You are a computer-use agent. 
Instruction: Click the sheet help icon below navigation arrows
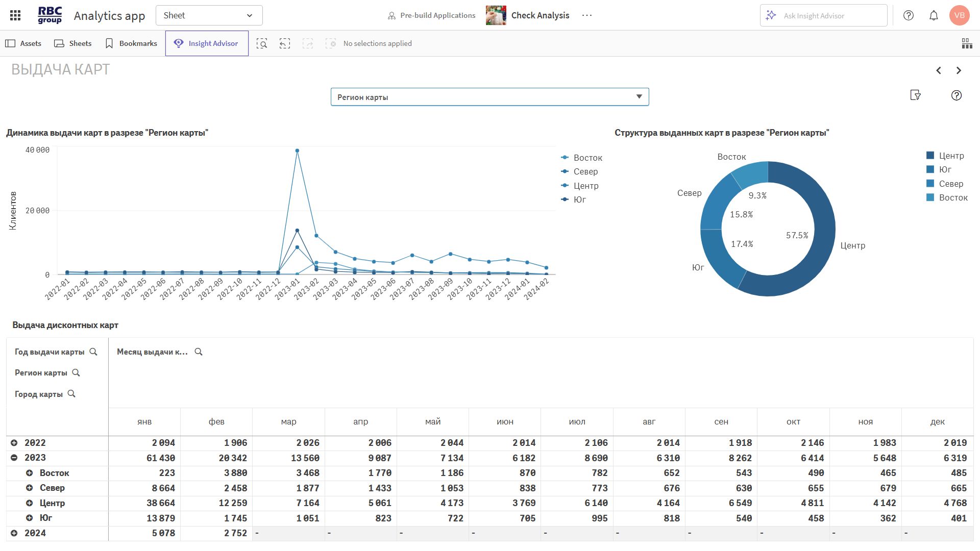tap(957, 95)
